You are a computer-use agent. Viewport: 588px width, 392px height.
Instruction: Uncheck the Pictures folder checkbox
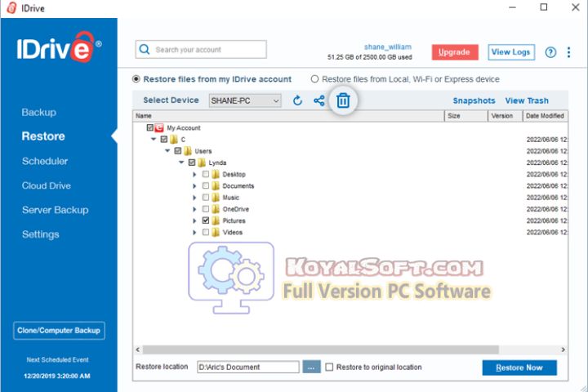206,220
